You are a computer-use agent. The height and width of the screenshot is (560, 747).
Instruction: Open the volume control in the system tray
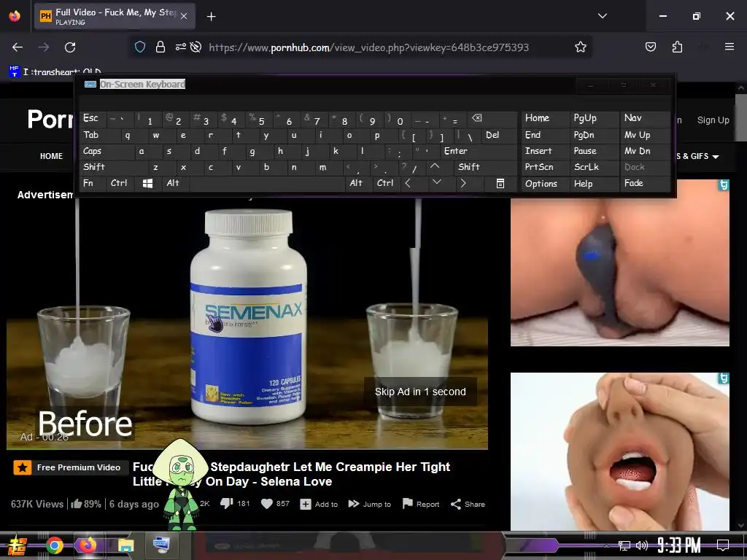pyautogui.click(x=642, y=545)
